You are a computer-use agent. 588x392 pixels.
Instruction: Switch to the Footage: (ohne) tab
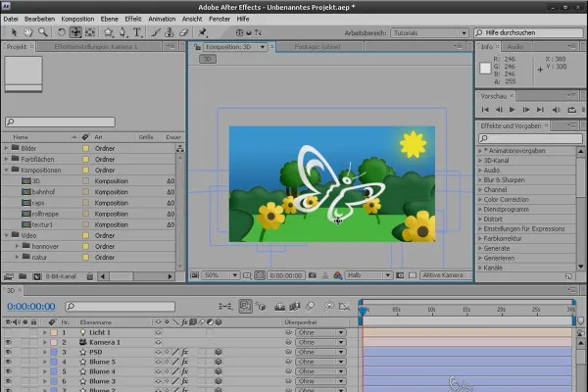(x=318, y=47)
